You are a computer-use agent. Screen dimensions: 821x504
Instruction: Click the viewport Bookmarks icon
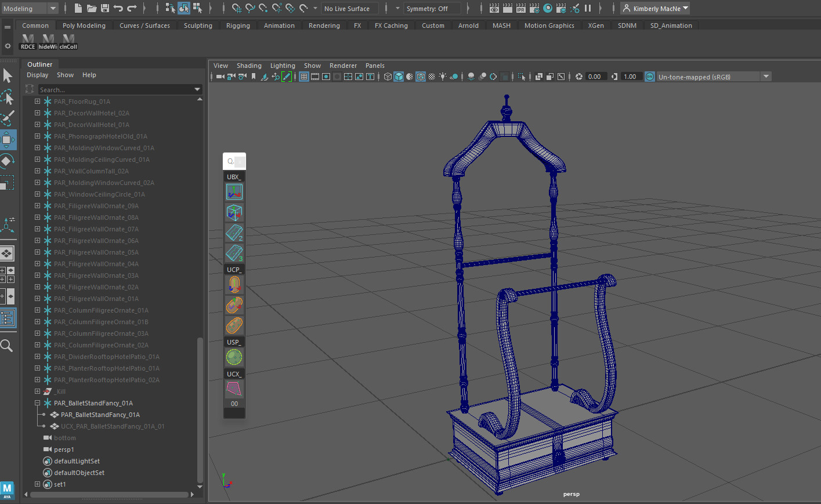(254, 77)
